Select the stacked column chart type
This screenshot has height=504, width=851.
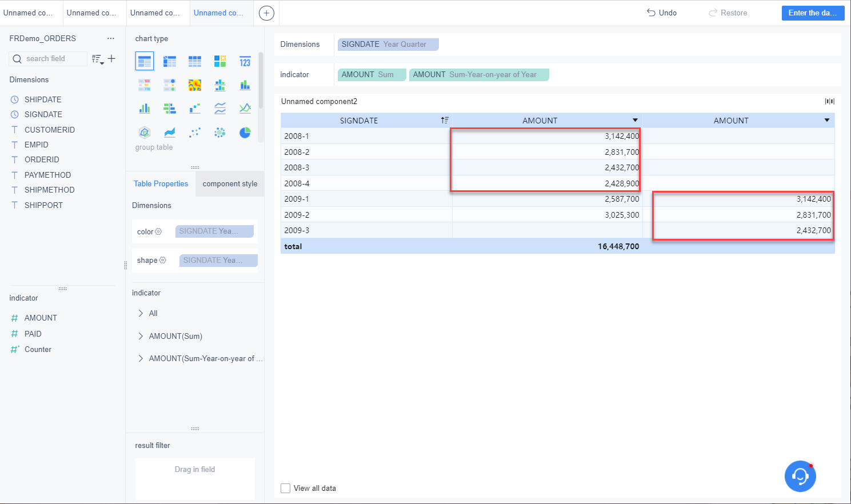pos(245,85)
